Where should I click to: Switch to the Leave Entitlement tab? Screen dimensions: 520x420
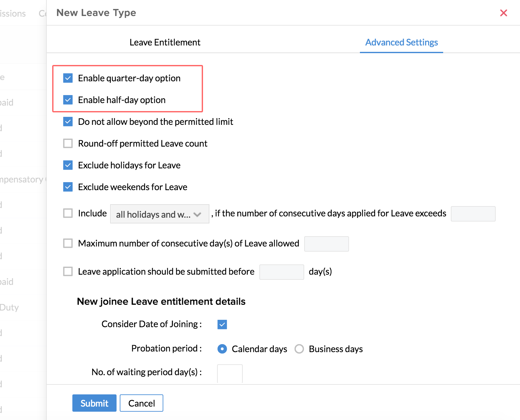[x=165, y=42]
